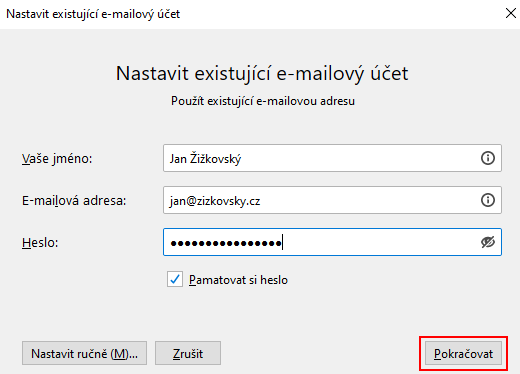Click the Vaše jméno: label
Screen dimensions: 520x374
57,159
